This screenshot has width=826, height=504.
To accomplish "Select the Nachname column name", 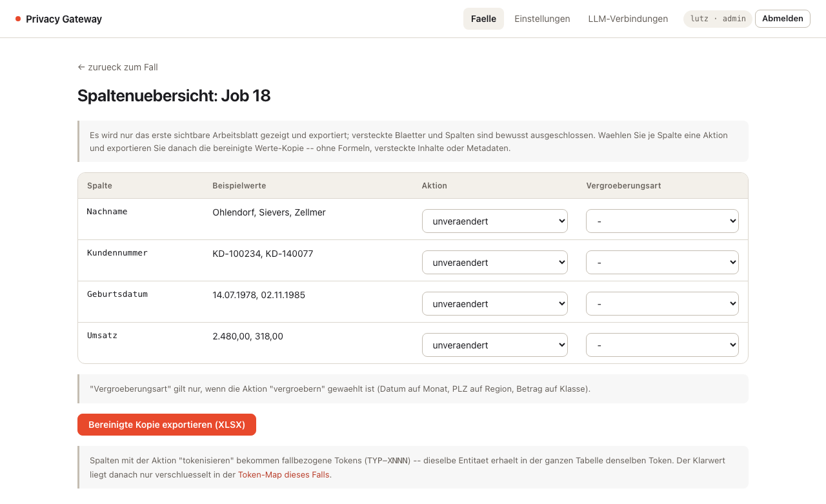I will tap(107, 212).
